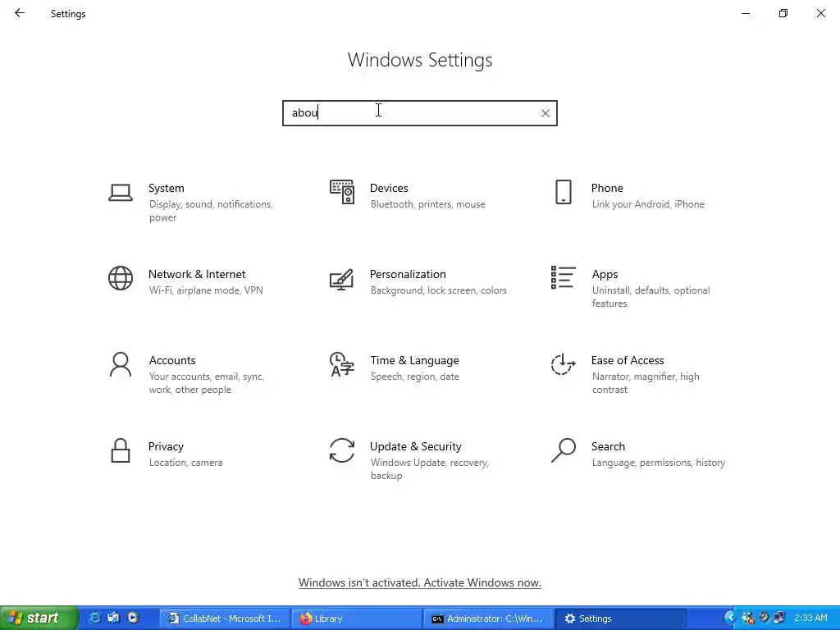Click the 2:33 AM clock
Image resolution: width=840 pixels, height=630 pixels.
tap(810, 619)
